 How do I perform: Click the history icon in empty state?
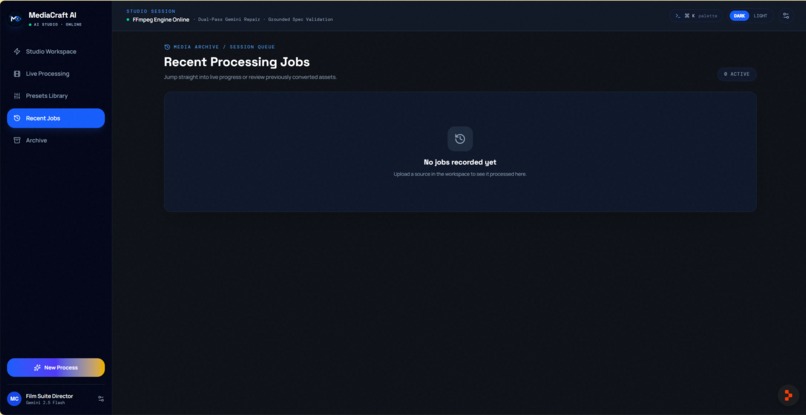click(460, 139)
